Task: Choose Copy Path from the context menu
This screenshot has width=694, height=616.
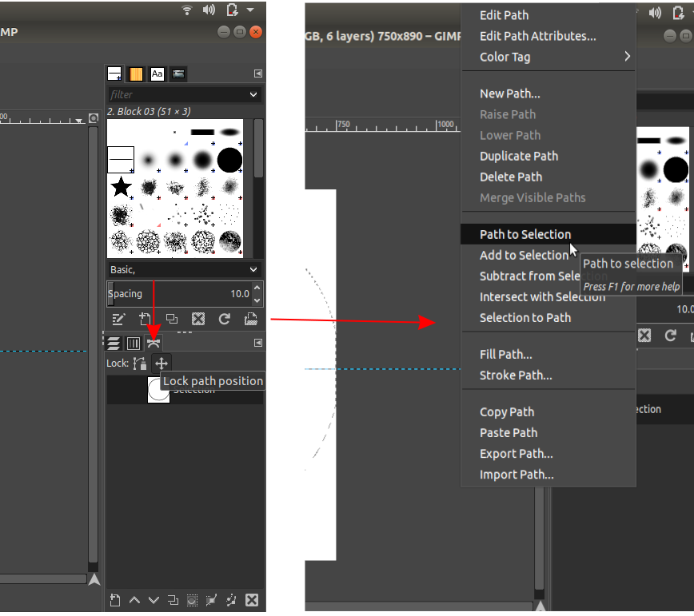Action: pyautogui.click(x=507, y=411)
